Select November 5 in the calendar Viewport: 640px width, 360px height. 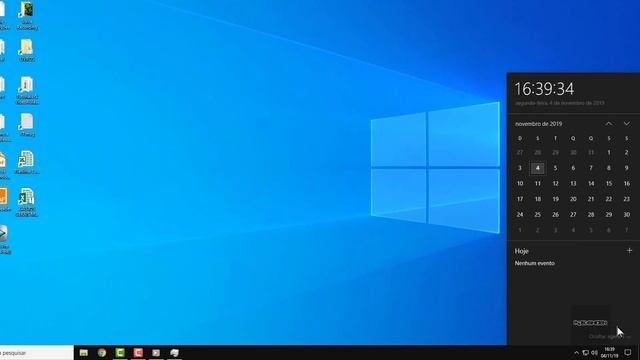(556, 168)
